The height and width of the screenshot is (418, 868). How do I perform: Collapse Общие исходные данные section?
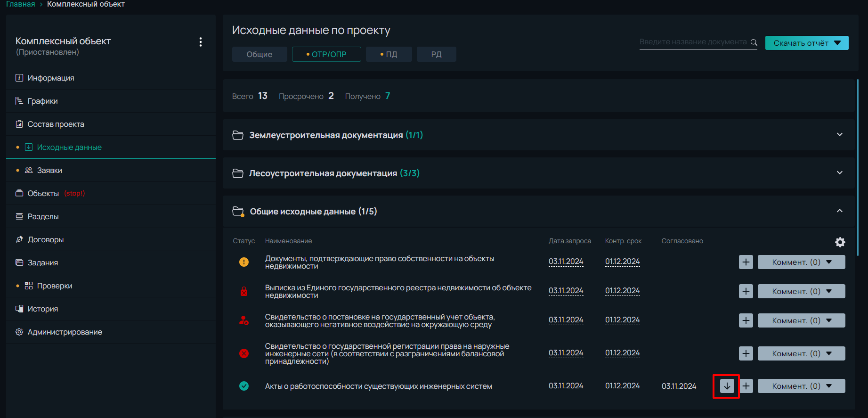coord(839,211)
